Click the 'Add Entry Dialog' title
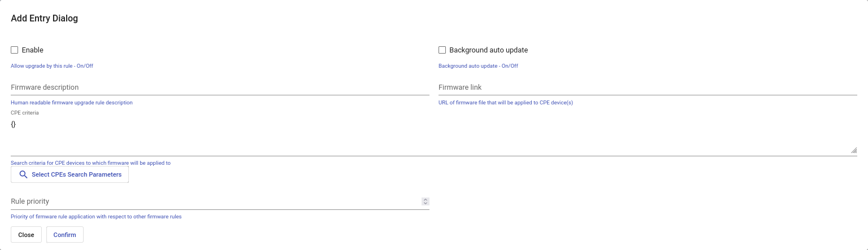The height and width of the screenshot is (250, 868). click(45, 19)
